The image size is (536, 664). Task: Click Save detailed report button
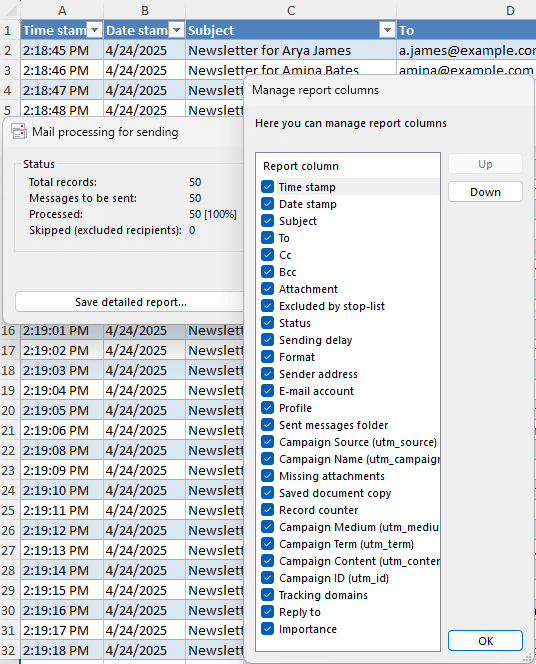pos(131,302)
